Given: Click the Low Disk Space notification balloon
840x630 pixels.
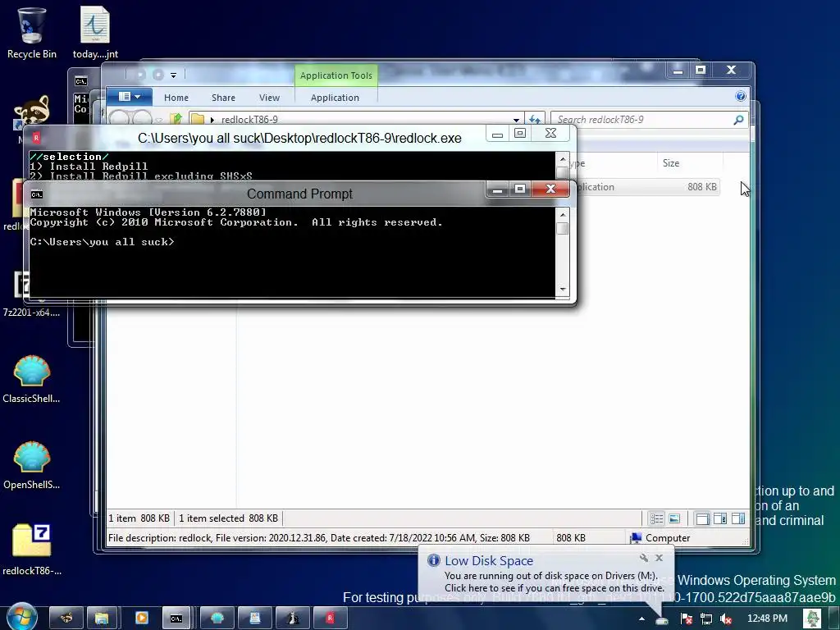Looking at the screenshot, I should [546, 573].
